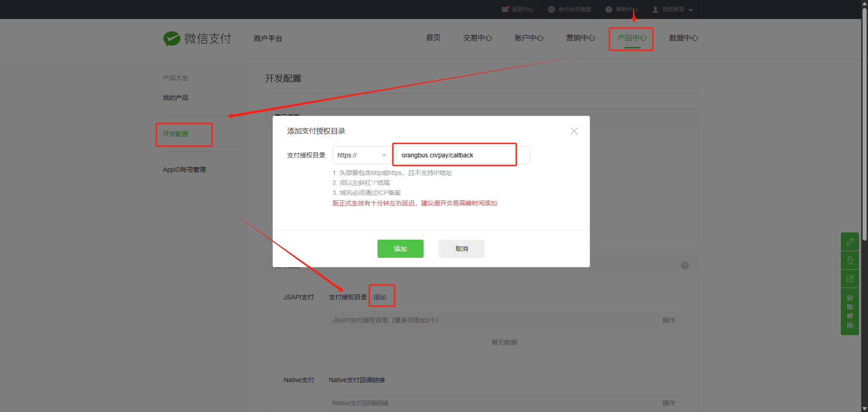
Task: Click the 合作伙伴搜索 search icon
Action: coord(552,9)
